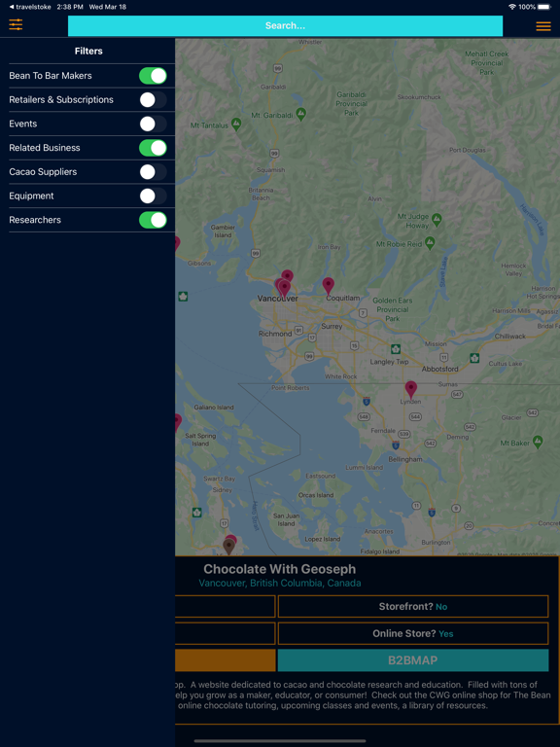The height and width of the screenshot is (747, 560).
Task: Tap the Filters heading
Action: click(88, 51)
